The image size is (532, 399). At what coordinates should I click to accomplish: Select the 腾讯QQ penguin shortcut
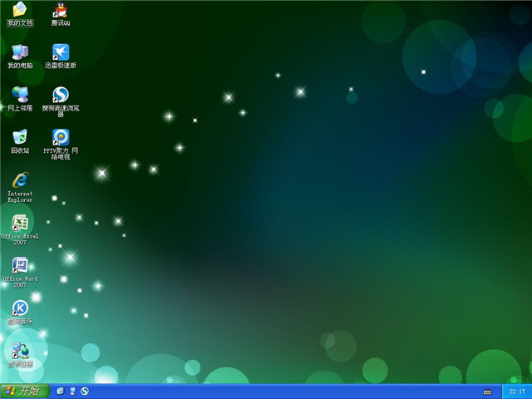[x=61, y=14]
